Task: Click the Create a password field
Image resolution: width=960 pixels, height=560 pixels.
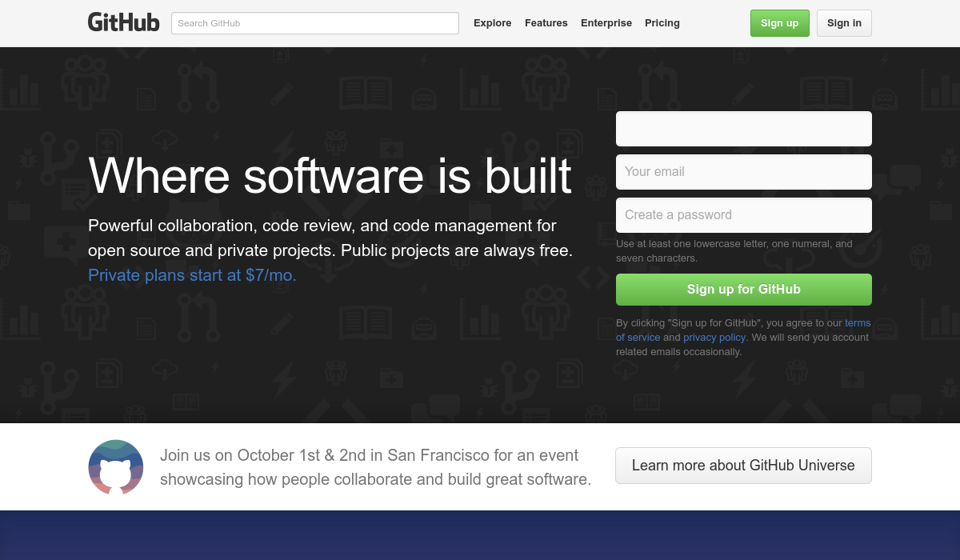Action: [744, 215]
